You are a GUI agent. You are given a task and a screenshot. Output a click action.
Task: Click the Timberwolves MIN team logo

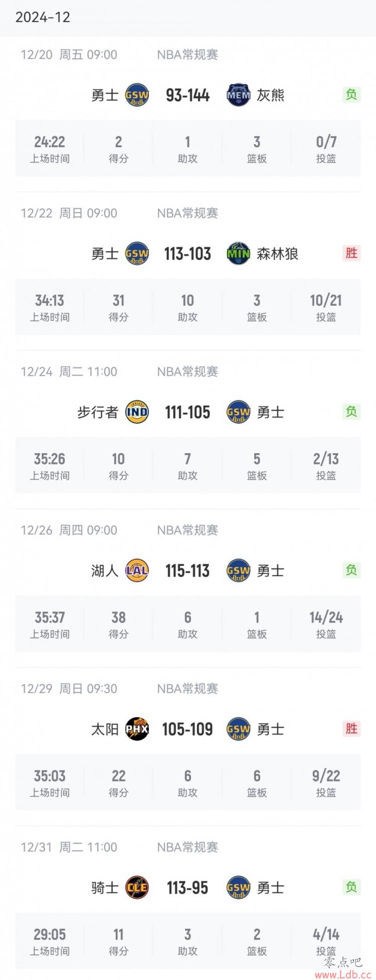(x=239, y=253)
